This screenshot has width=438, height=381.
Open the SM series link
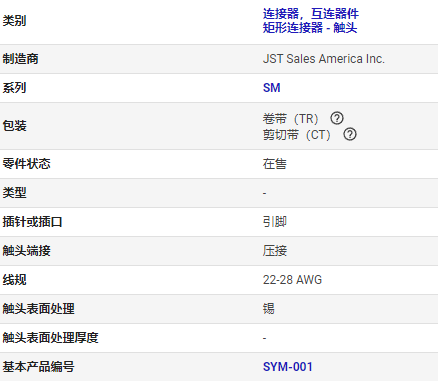271,88
